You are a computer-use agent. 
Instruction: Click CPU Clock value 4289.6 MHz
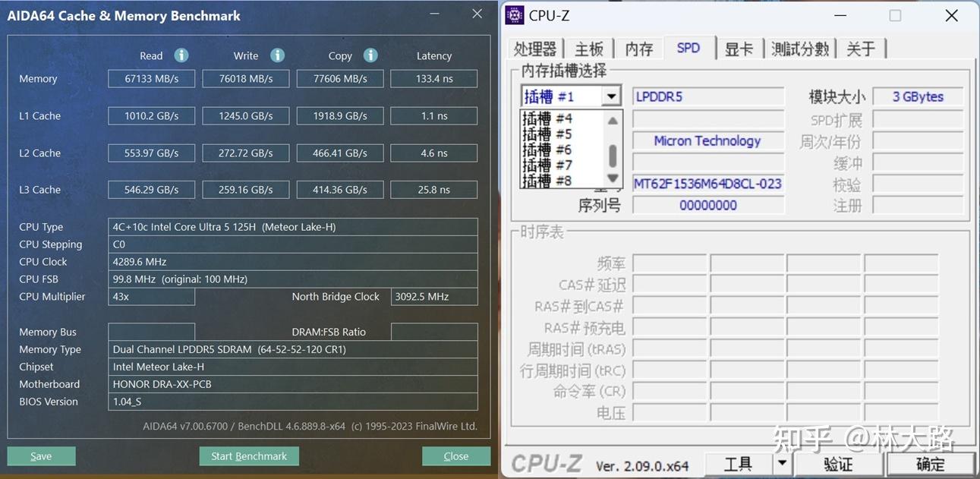click(x=293, y=262)
